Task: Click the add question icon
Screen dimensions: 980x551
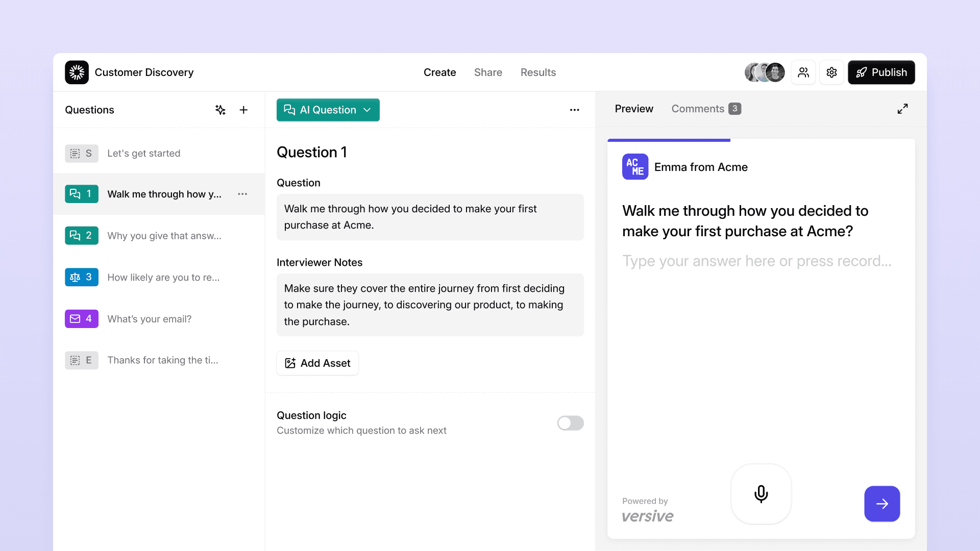Action: tap(244, 110)
